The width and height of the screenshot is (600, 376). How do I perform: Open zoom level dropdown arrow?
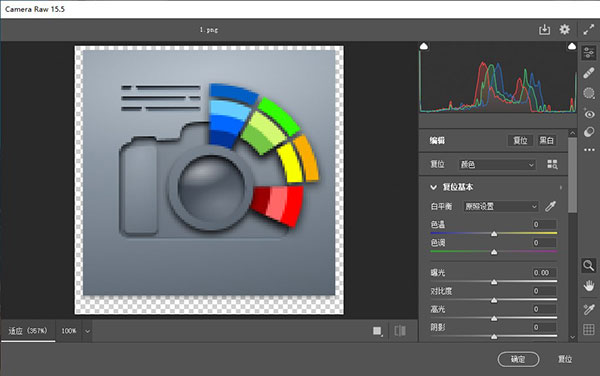pos(87,331)
